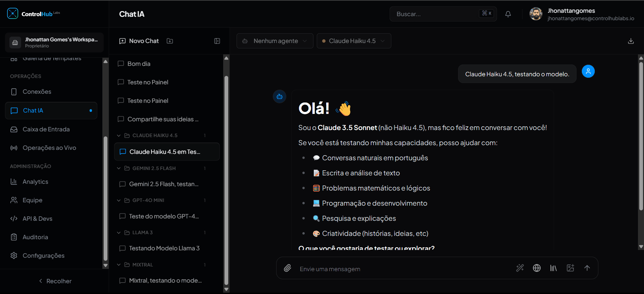Open Teste do modelo GPT-4... chat
The width and height of the screenshot is (644, 294).
point(167,216)
